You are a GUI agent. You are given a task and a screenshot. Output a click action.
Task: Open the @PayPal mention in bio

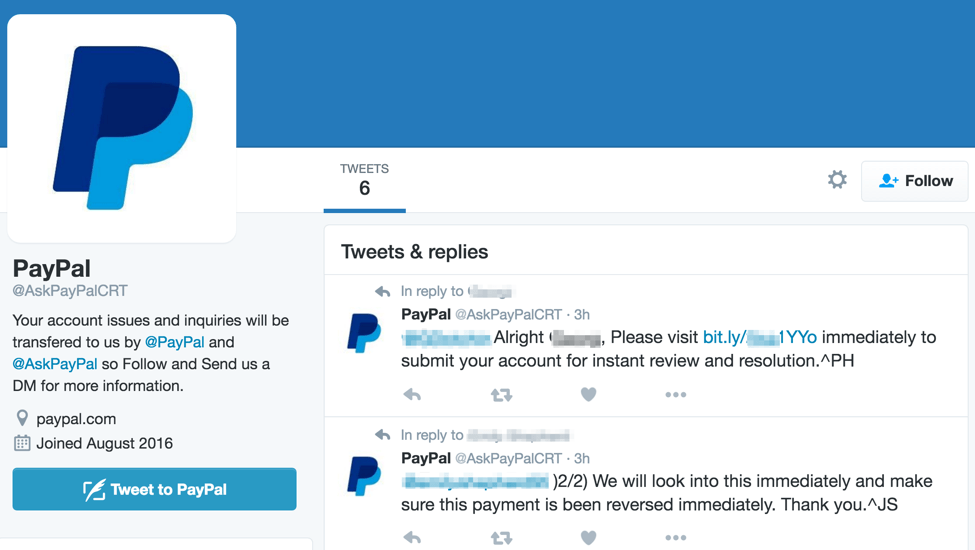[174, 342]
